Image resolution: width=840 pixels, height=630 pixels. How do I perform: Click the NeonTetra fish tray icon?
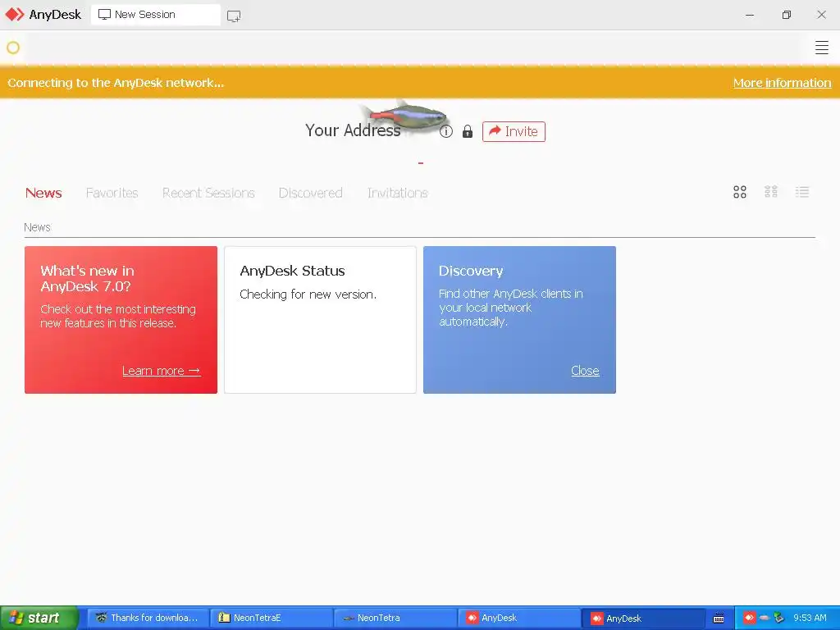(x=764, y=618)
